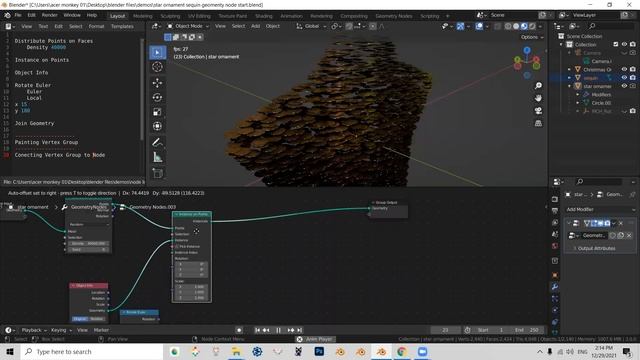
Task: Open the World properties tab icon
Action: point(555,246)
